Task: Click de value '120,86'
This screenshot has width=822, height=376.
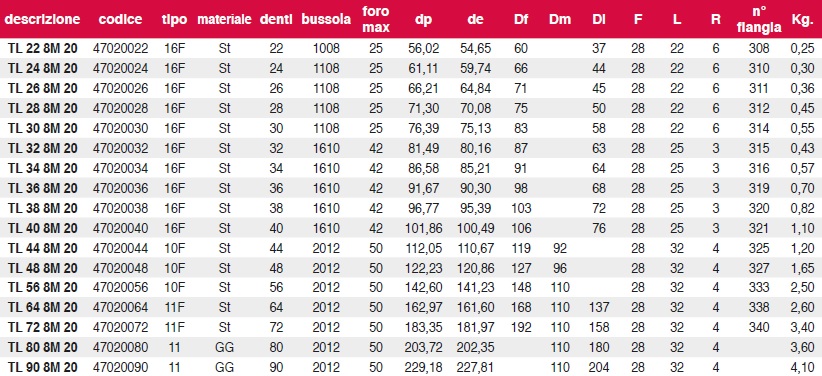Action: pyautogui.click(x=475, y=268)
